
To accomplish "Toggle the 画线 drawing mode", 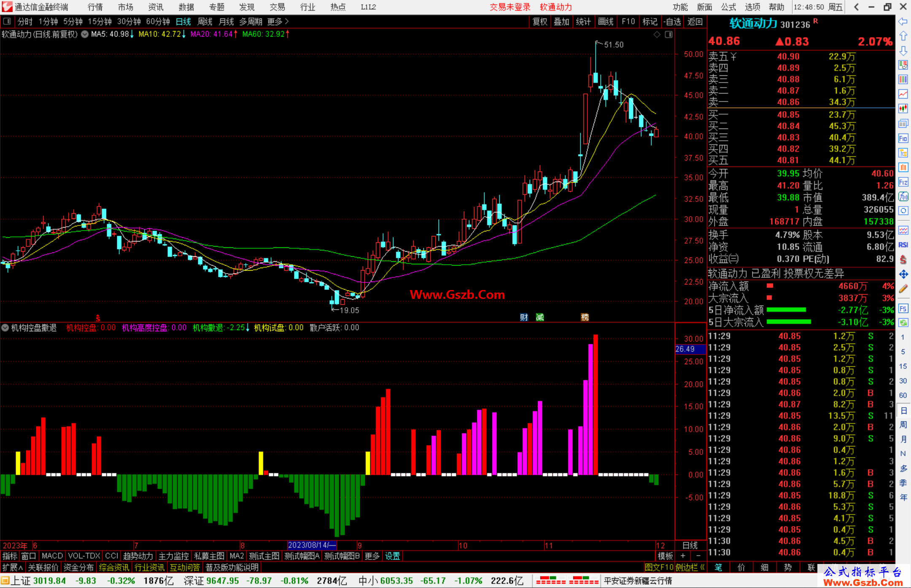I will click(606, 21).
